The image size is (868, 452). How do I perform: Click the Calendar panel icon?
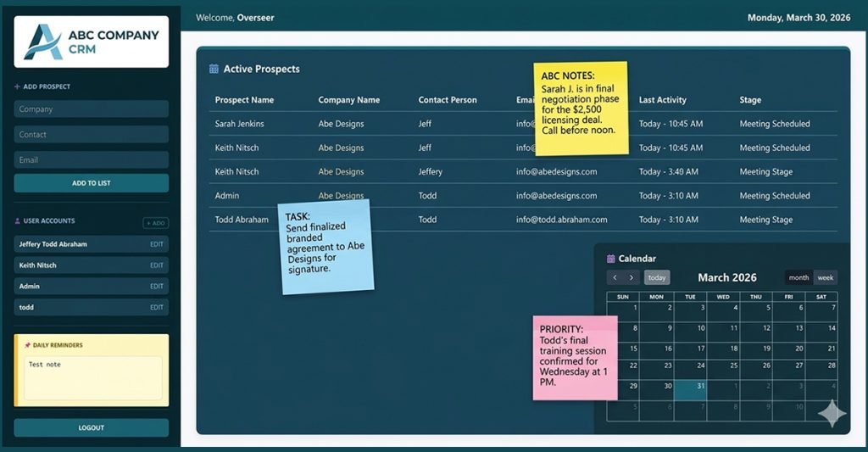pos(610,259)
